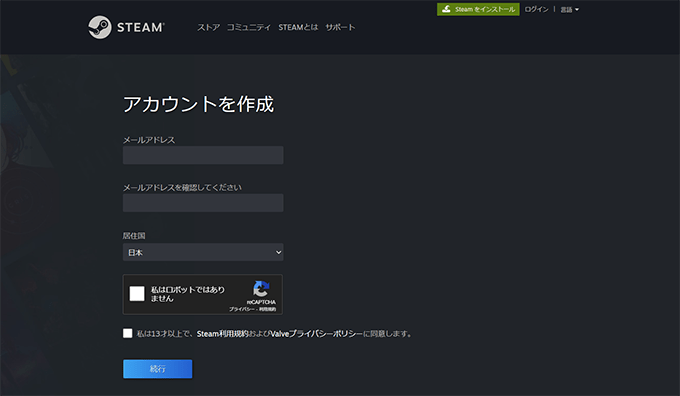Open the コミュニティ menu
This screenshot has width=680, height=396.
click(x=249, y=27)
